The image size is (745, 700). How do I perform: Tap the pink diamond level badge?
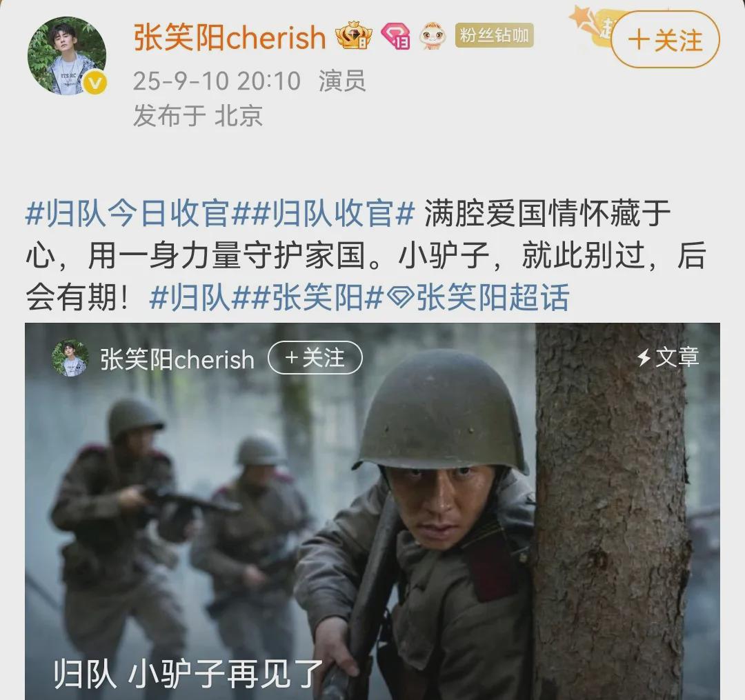click(x=396, y=37)
